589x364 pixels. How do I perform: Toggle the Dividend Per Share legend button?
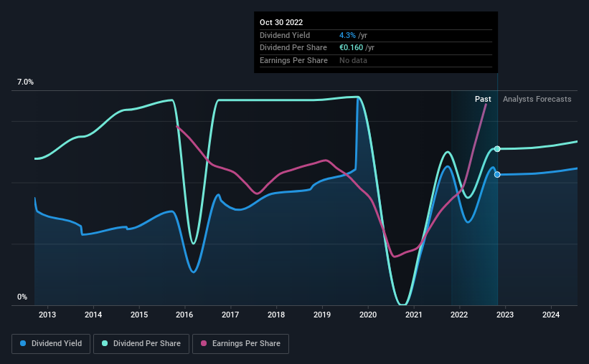coord(141,344)
